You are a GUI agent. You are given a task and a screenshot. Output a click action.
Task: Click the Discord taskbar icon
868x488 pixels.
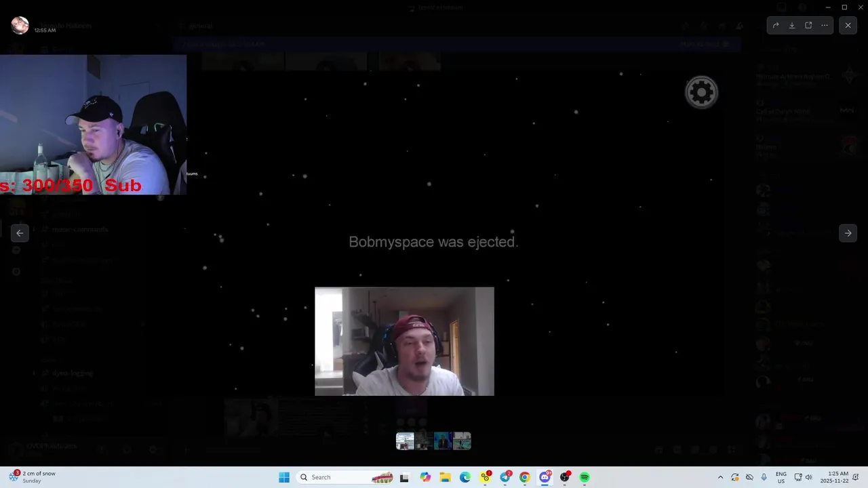click(545, 477)
